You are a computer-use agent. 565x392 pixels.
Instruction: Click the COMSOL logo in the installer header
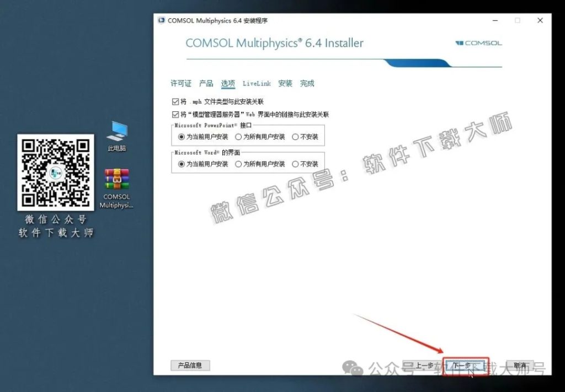tap(478, 42)
